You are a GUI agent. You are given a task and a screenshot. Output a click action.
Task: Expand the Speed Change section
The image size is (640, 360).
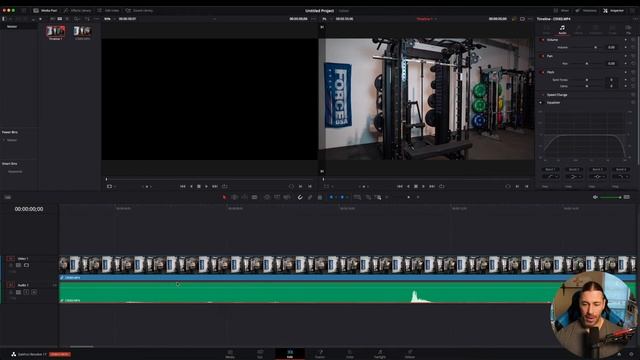(557, 95)
